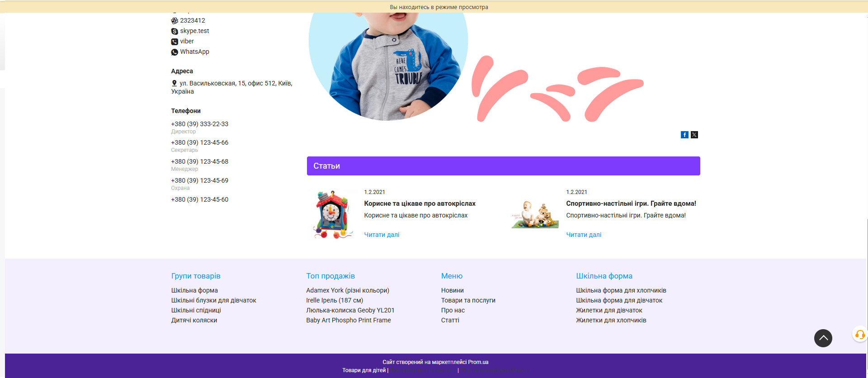The width and height of the screenshot is (868, 378).
Task: Click the Facebook share icon
Action: [x=684, y=135]
